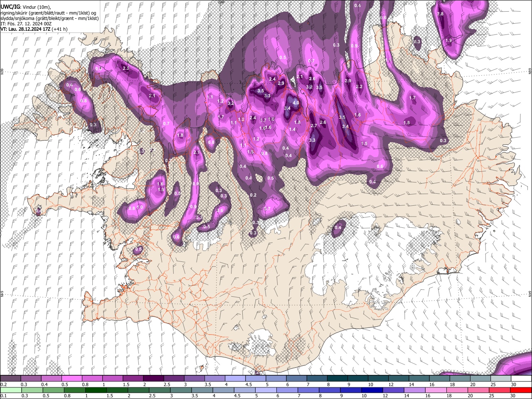The height and width of the screenshot is (399, 532).
Task: Click the '2.5' number label under lower legend row
Action: [x=151, y=396]
